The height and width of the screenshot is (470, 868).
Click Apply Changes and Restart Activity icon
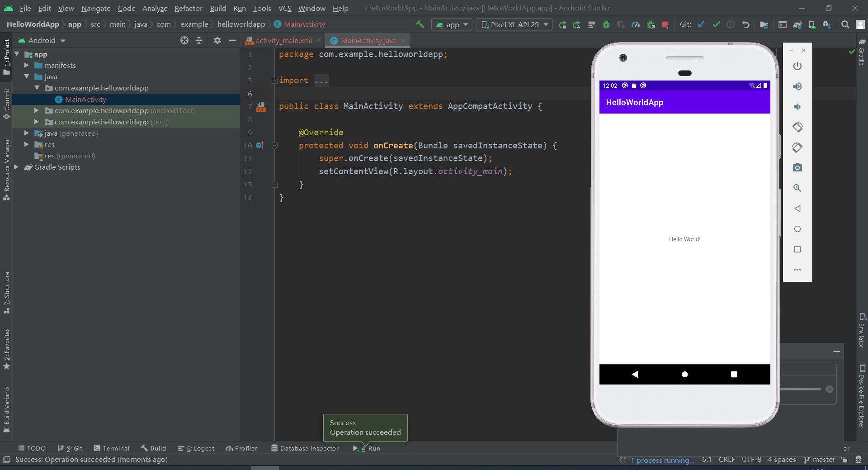[x=577, y=25]
